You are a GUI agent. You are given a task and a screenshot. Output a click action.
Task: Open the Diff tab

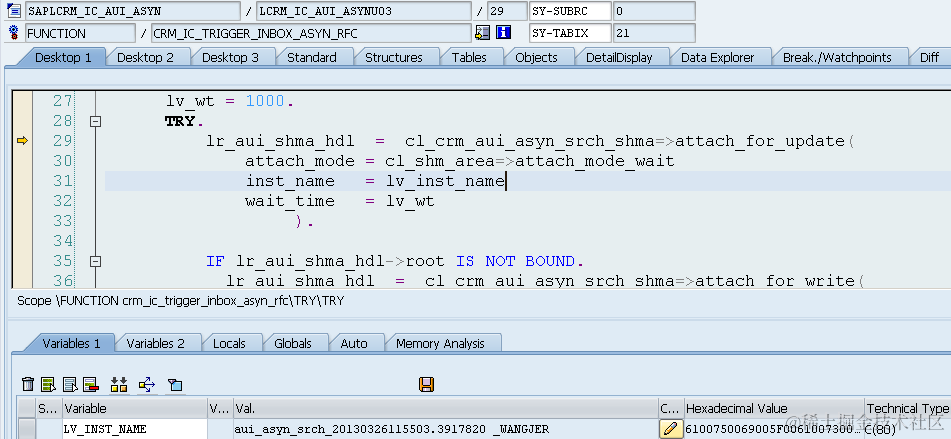click(x=929, y=58)
